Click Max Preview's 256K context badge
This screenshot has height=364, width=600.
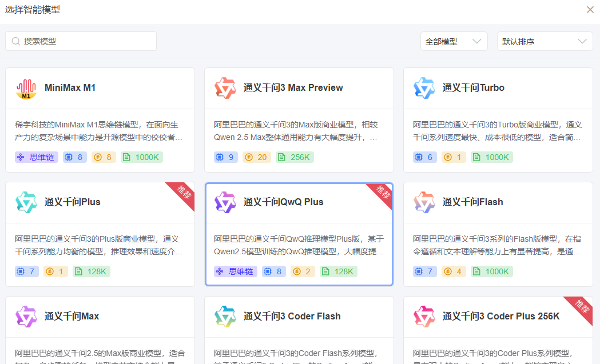point(295,157)
